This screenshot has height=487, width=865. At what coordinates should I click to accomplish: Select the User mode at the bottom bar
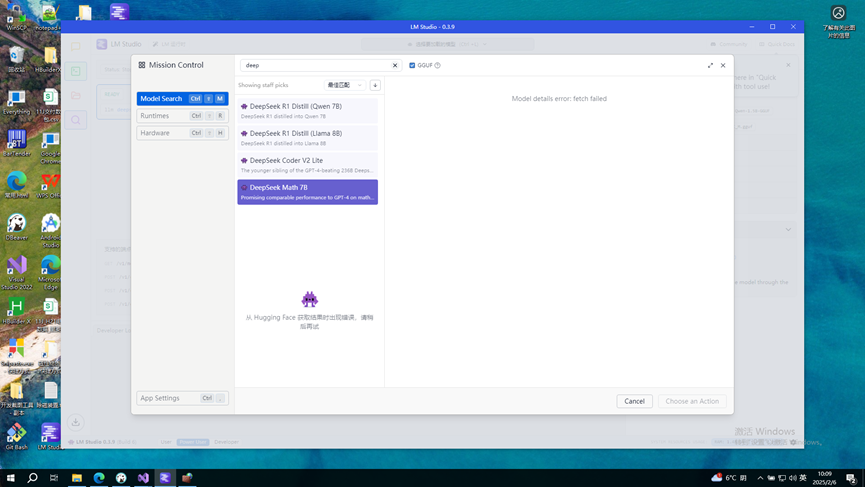pos(166,442)
